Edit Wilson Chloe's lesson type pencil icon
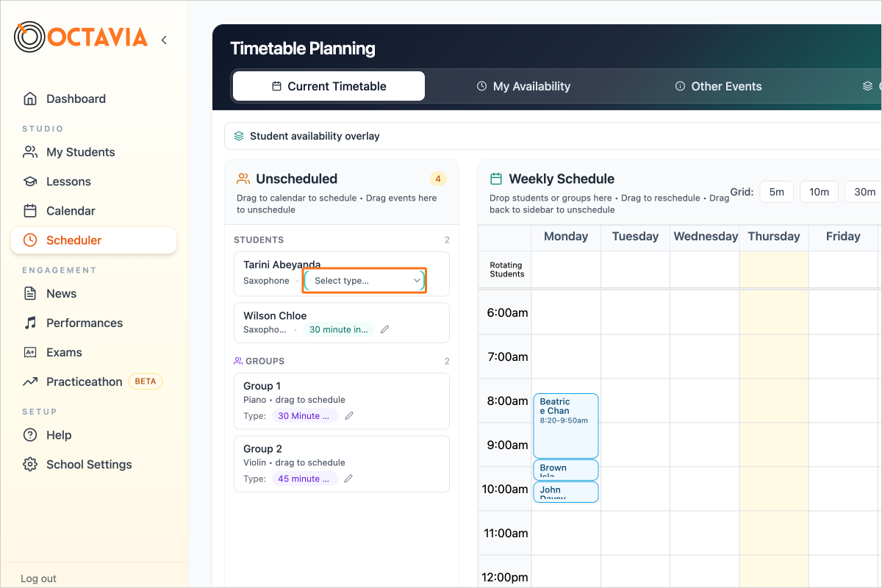Image resolution: width=882 pixels, height=588 pixels. (384, 329)
